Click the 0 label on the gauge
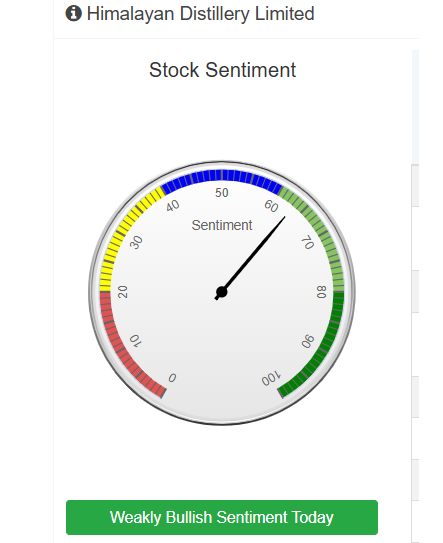443x543 pixels. click(172, 378)
